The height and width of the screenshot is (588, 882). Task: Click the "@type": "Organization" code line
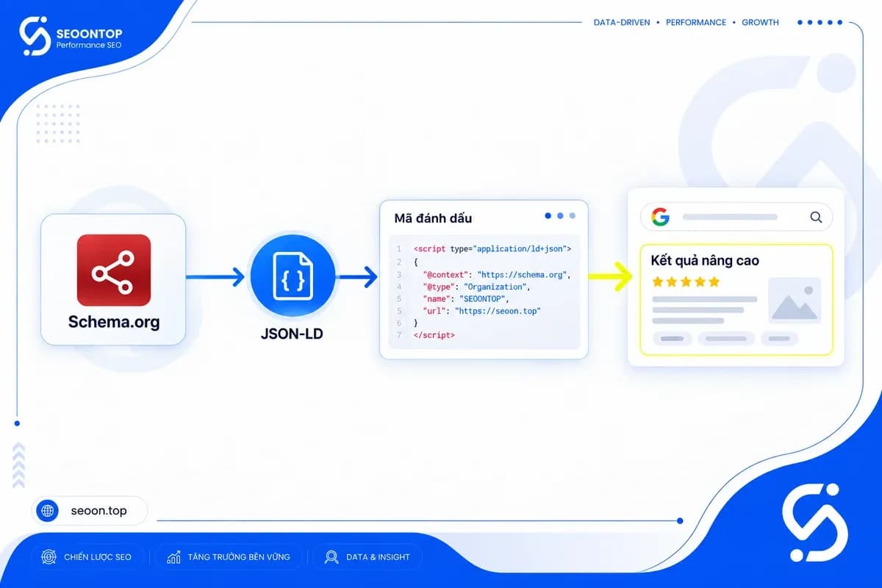coord(476,287)
